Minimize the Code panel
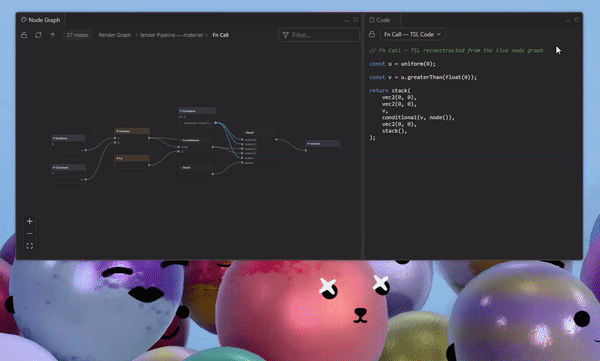The height and width of the screenshot is (361, 600). (x=568, y=20)
